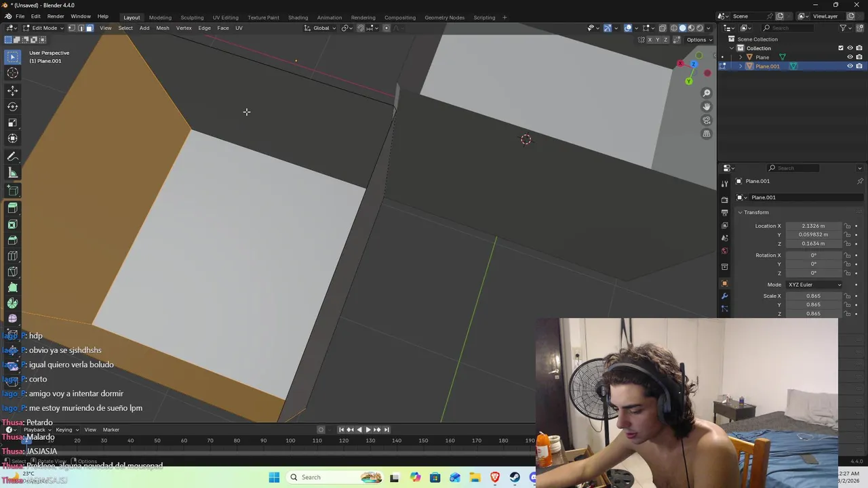Disable Collection in renders camera icon
This screenshot has width=868, height=488.
pyautogui.click(x=859, y=48)
